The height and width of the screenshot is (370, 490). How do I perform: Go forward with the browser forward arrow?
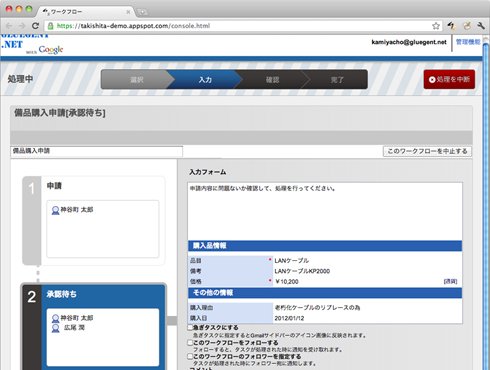click(x=22, y=26)
